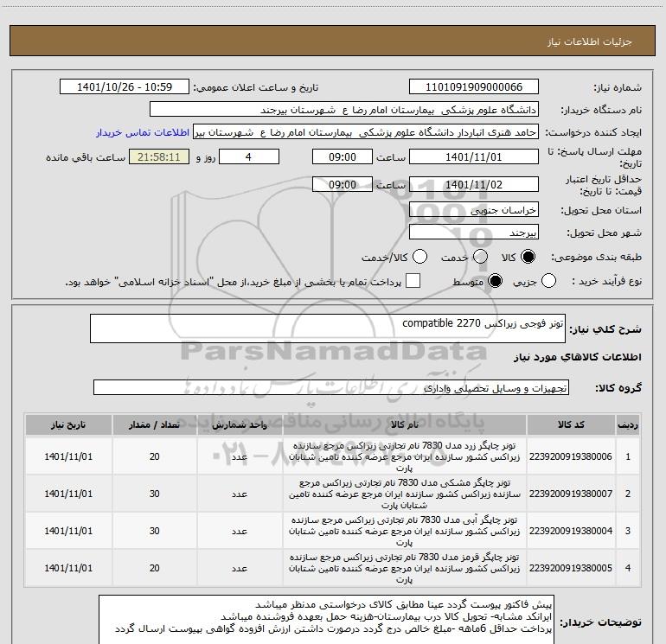Click quantity 30 in row 2
The image size is (666, 644).
[x=154, y=494]
